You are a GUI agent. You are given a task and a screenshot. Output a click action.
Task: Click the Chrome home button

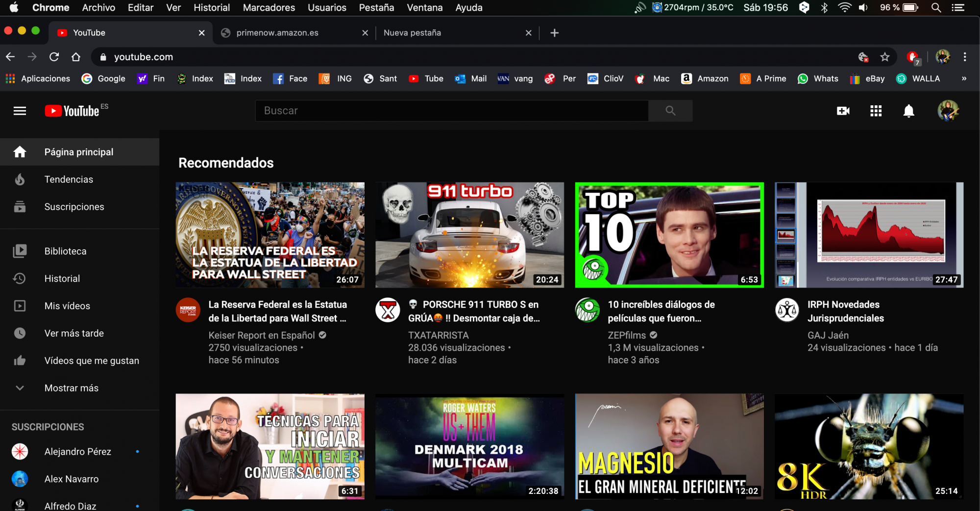click(x=76, y=57)
